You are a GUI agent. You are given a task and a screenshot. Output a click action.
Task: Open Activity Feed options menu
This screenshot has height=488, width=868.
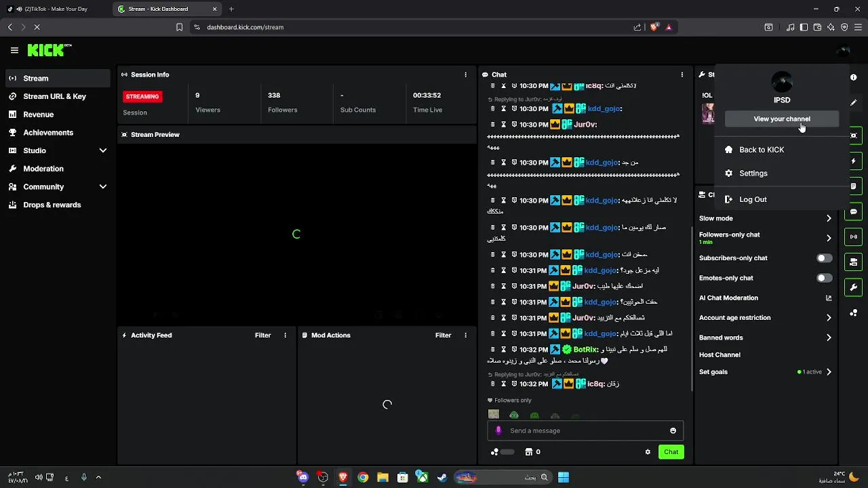pos(285,335)
